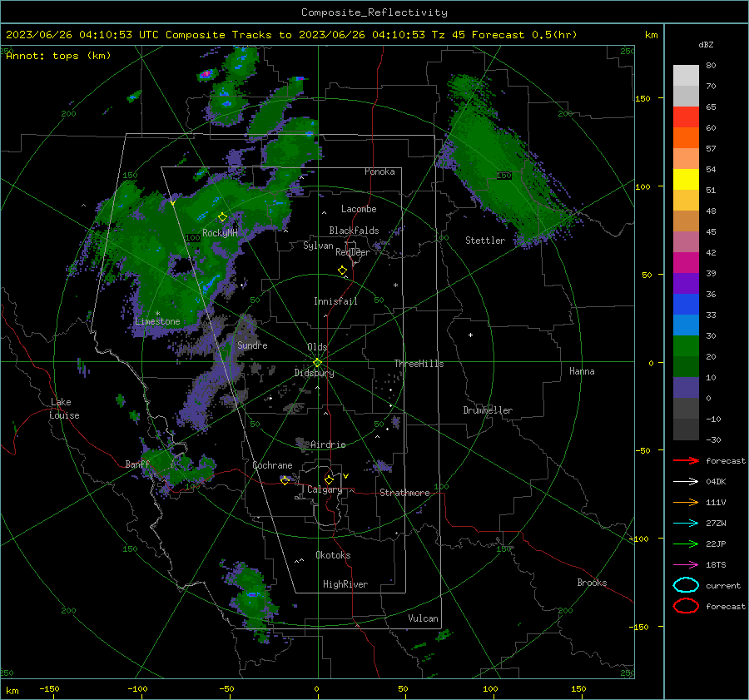This screenshot has width=749, height=700.
Task: Click the Vulcan town label
Action: [424, 618]
